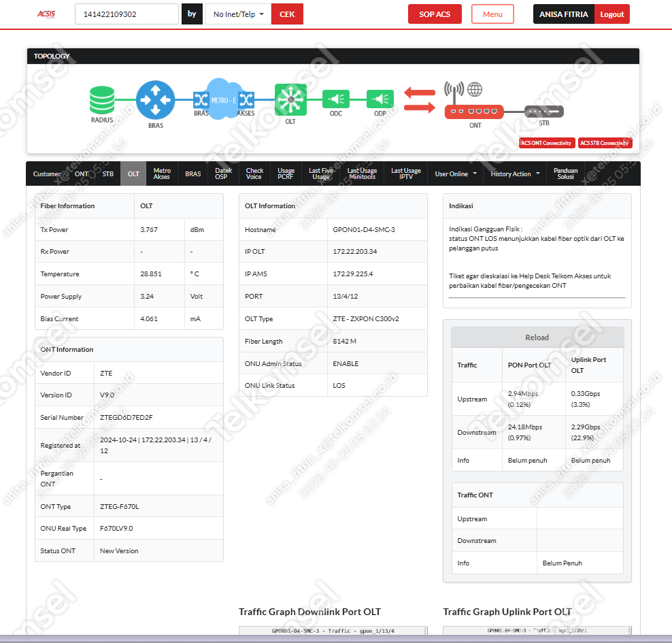Screen dimensions: 672x643
Task: Select the green OLT icon
Action: pyautogui.click(x=290, y=99)
